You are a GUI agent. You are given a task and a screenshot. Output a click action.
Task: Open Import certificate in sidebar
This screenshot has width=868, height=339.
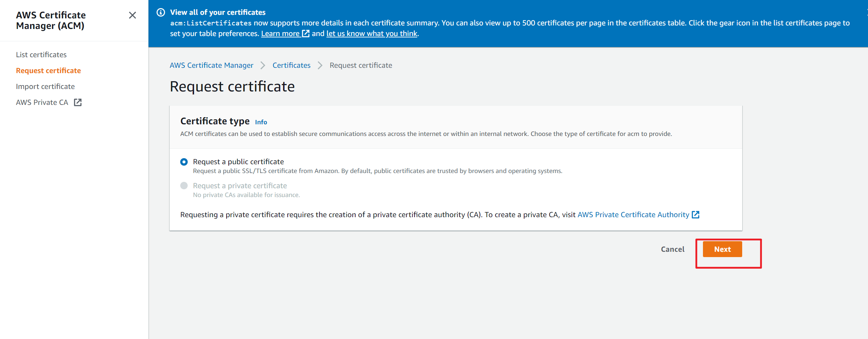tap(45, 87)
